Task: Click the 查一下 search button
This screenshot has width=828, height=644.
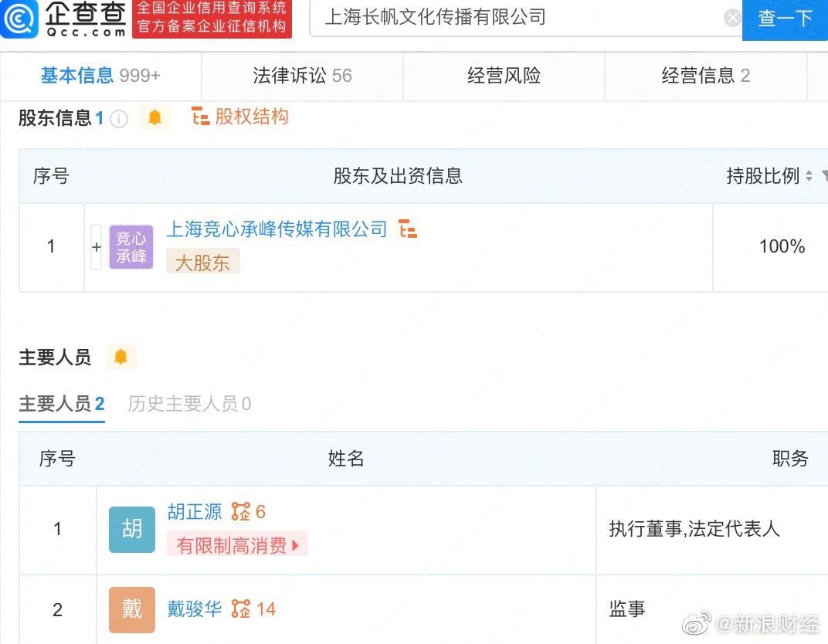Action: 785,19
